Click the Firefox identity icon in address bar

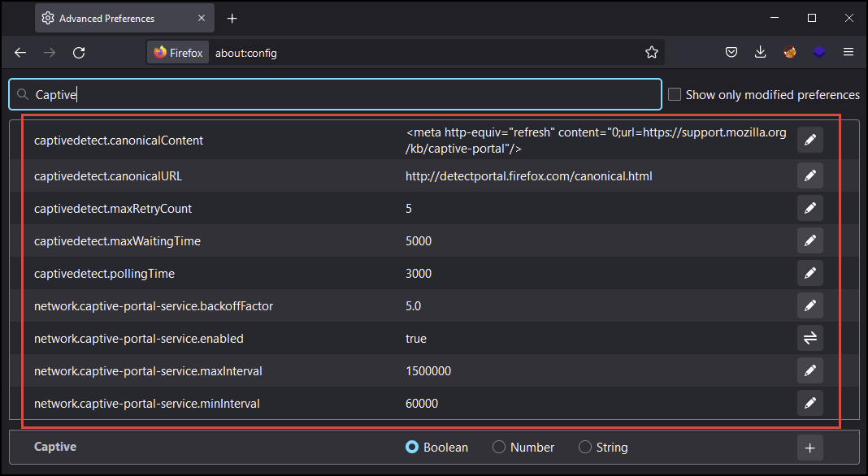[x=178, y=53]
